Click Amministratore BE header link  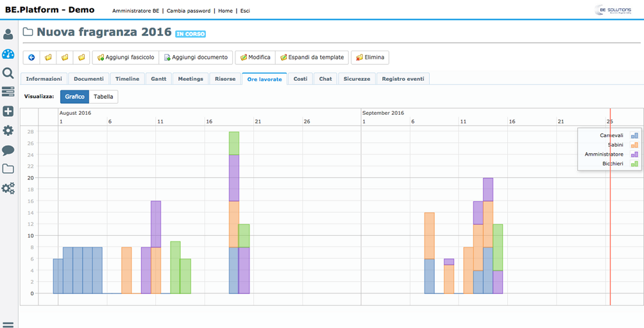(135, 11)
